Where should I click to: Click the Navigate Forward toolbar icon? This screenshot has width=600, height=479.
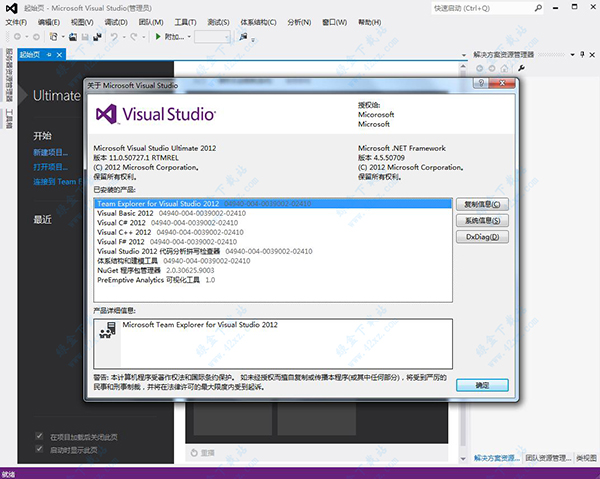[x=36, y=37]
